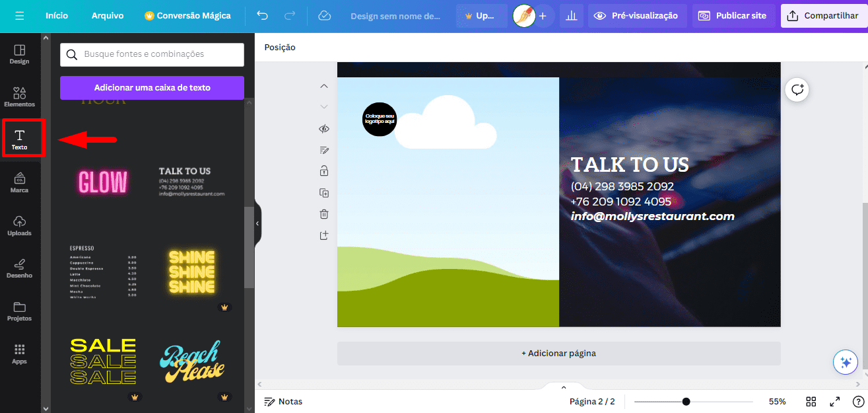The width and height of the screenshot is (868, 413).
Task: Open the 55% zoom level menu
Action: pos(777,401)
